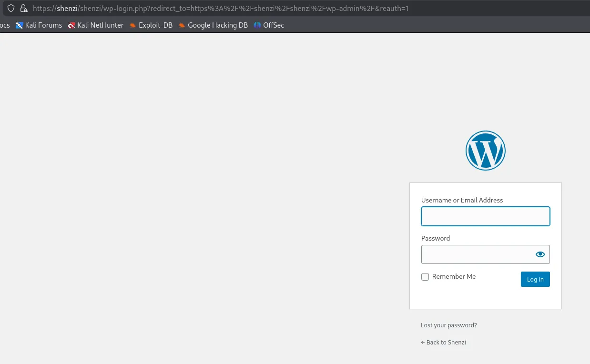The image size is (590, 364).
Task: Click the Remember Me label text
Action: (x=454, y=276)
